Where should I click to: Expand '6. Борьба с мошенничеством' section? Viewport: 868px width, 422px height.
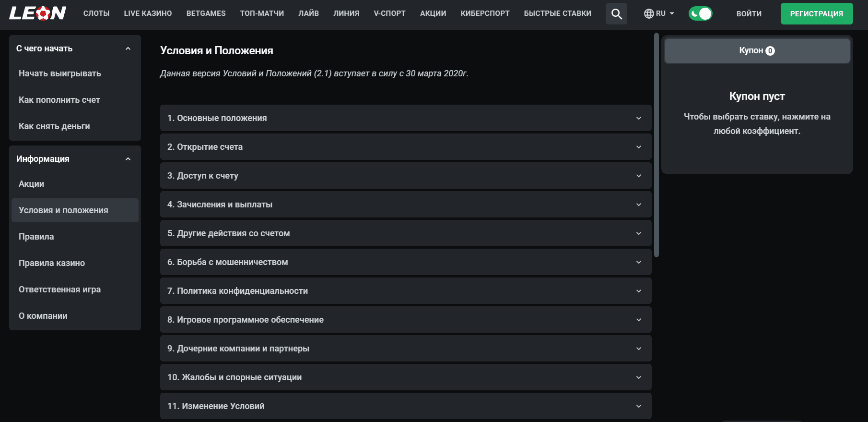point(406,262)
